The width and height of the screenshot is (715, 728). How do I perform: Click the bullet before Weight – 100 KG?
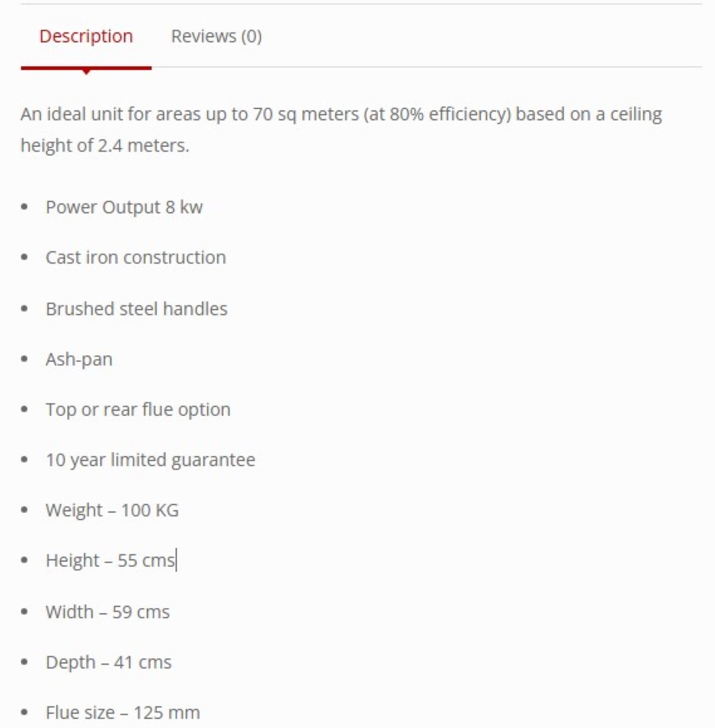coord(25,510)
